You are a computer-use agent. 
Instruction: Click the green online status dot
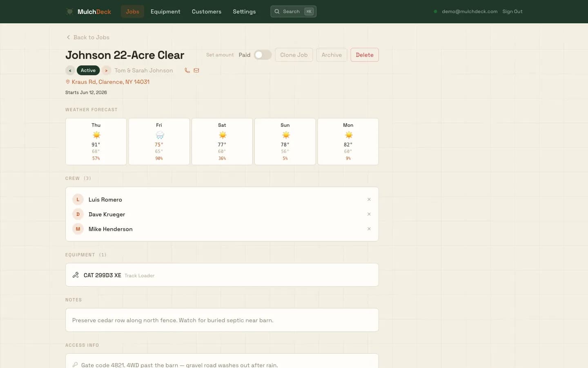coord(435,11)
